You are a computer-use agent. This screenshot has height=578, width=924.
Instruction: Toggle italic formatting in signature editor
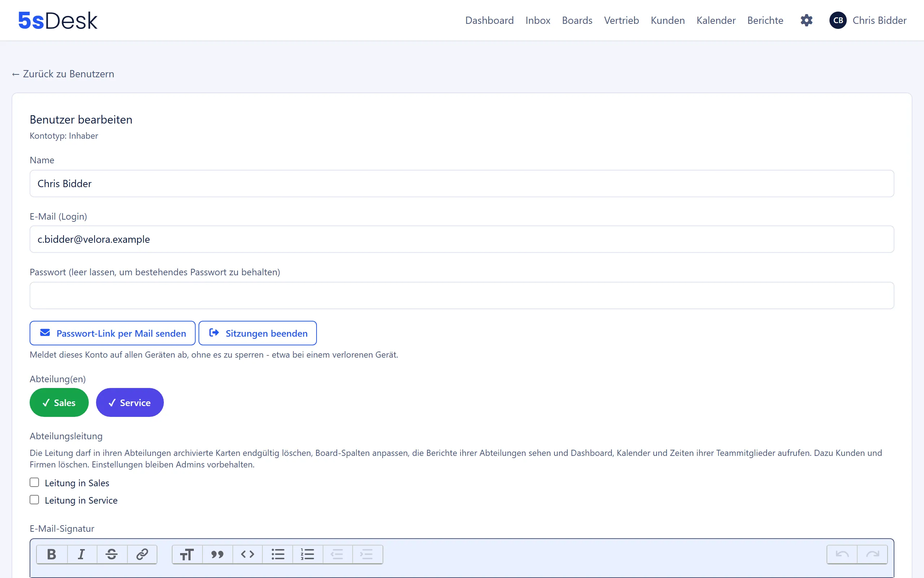tap(81, 554)
